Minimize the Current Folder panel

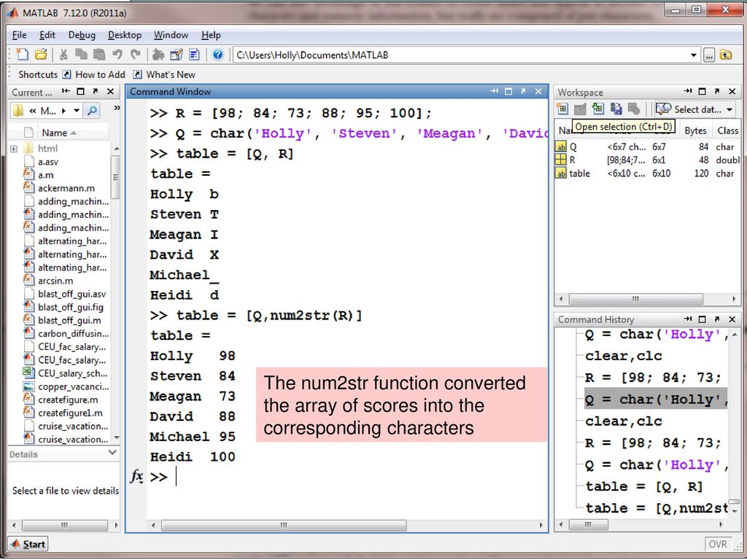[66, 91]
